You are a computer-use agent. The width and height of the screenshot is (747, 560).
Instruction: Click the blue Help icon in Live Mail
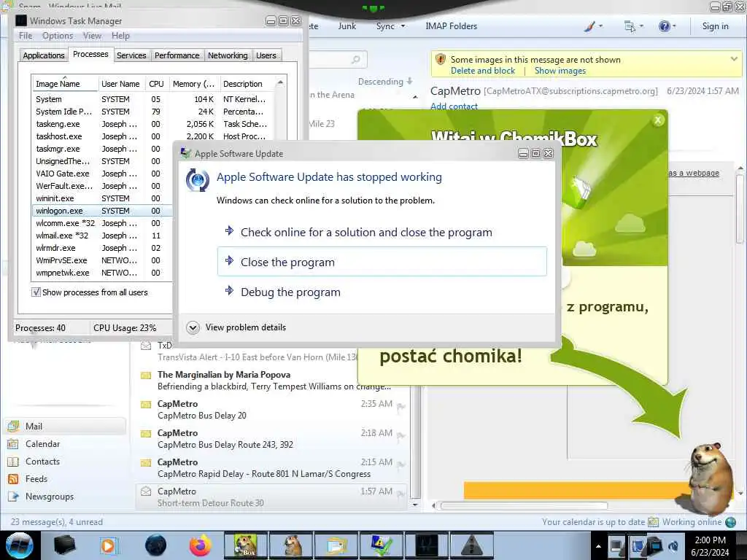click(x=664, y=26)
